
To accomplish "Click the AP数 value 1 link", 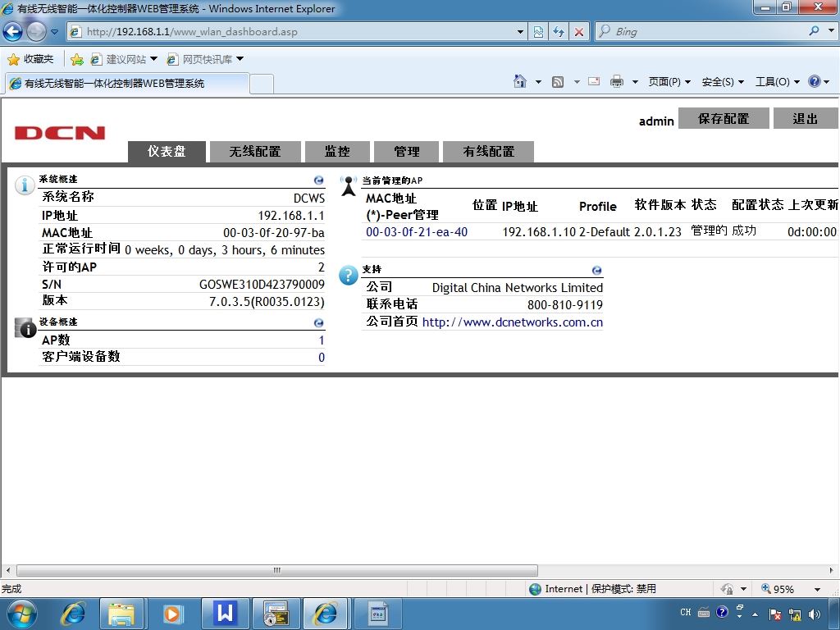I will 322,340.
